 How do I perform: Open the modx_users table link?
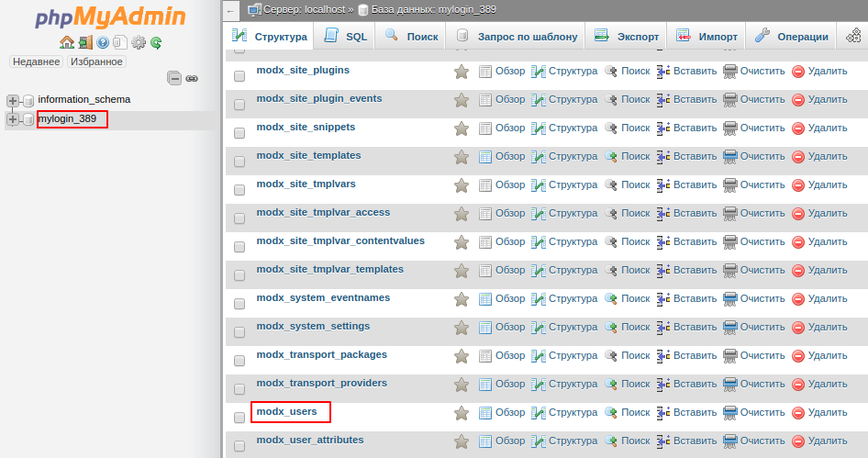[287, 412]
